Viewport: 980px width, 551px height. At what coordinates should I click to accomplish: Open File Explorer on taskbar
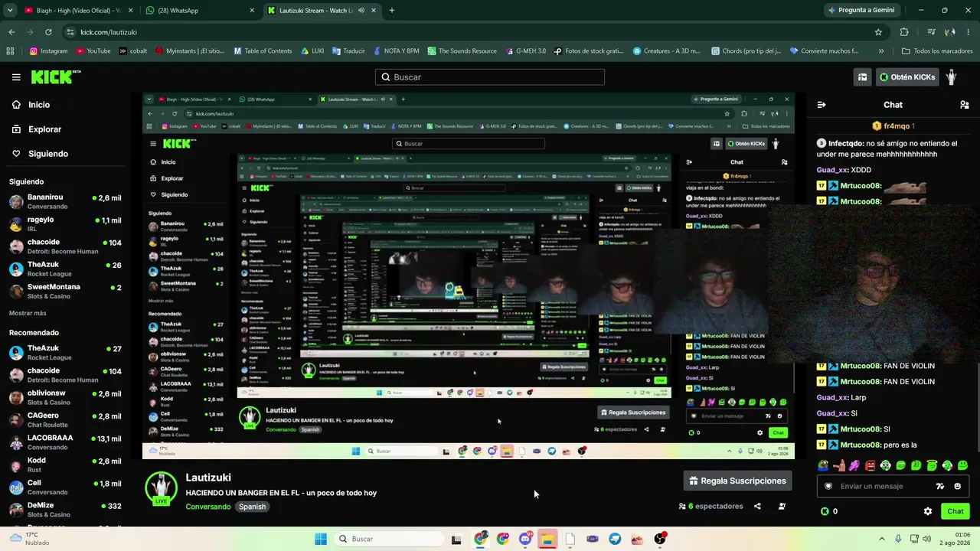[547, 539]
